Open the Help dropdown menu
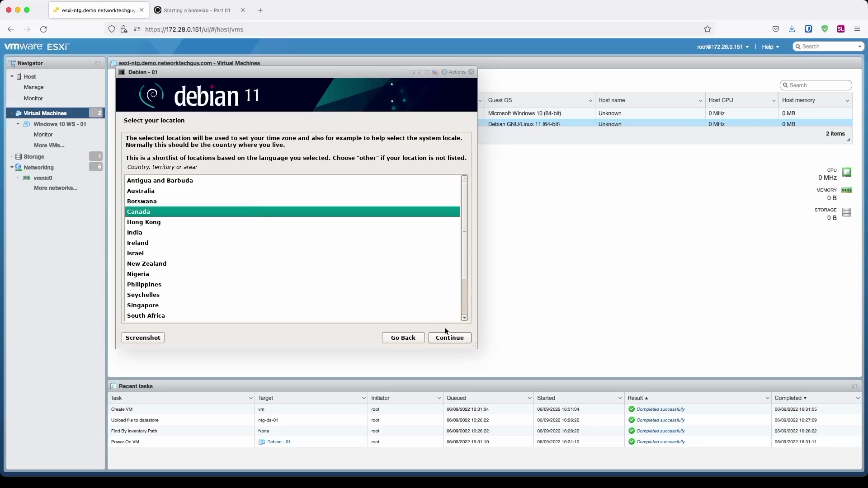 tap(770, 47)
